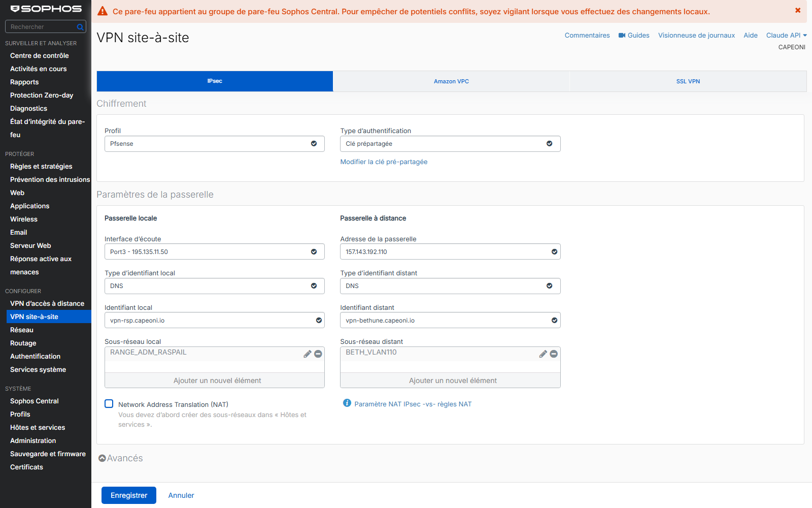This screenshot has height=508, width=812.
Task: Open Sophos Central in sidebar
Action: pos(35,401)
